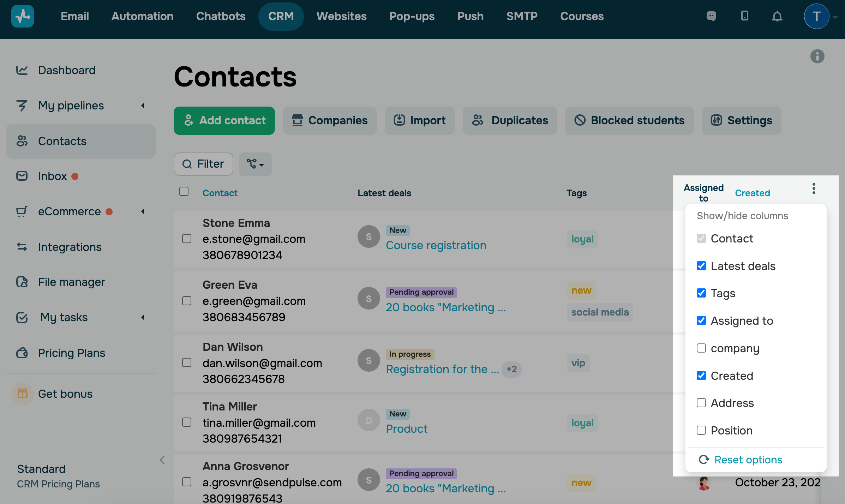
Task: Expand the eCommerce sidebar section
Action: point(143,211)
